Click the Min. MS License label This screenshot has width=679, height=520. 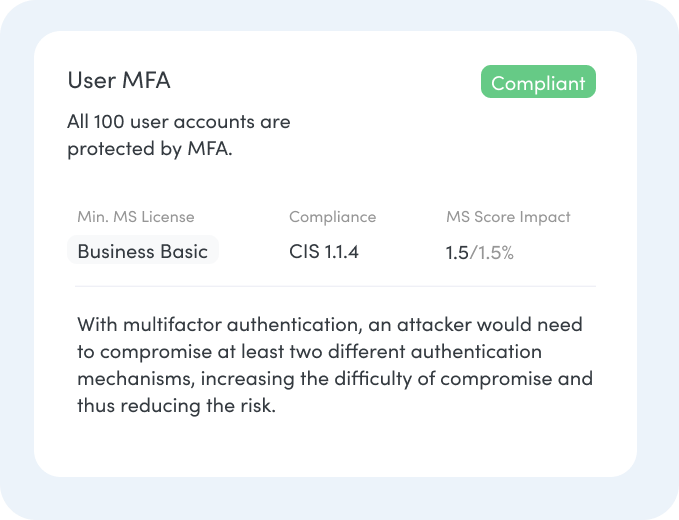coord(136,216)
